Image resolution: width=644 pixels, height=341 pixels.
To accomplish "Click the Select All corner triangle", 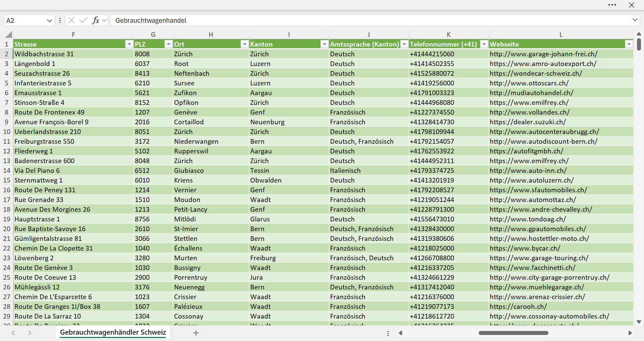I will click(9, 35).
